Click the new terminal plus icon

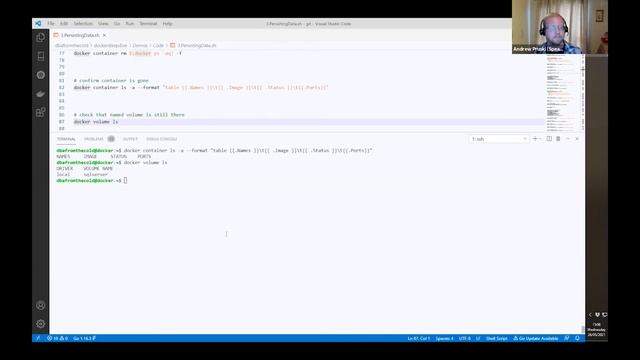[535, 139]
